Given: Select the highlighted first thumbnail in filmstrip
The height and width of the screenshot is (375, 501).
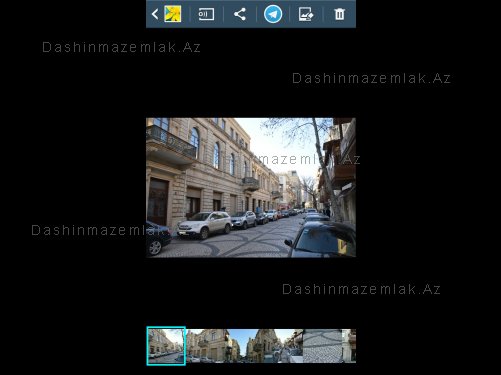Looking at the screenshot, I should pyautogui.click(x=166, y=346).
